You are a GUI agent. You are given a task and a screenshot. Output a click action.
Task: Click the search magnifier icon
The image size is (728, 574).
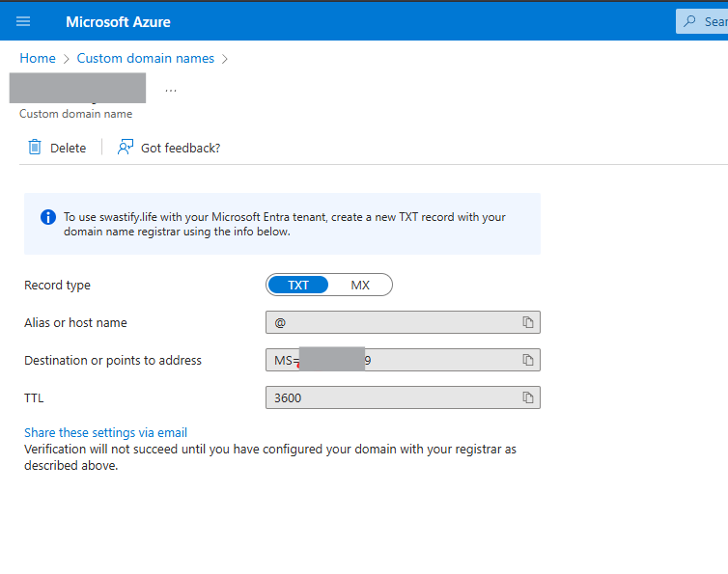690,21
